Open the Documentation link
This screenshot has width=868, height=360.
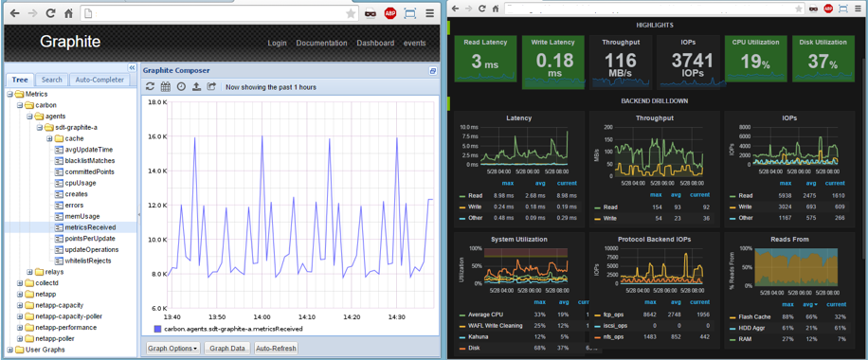click(x=321, y=44)
